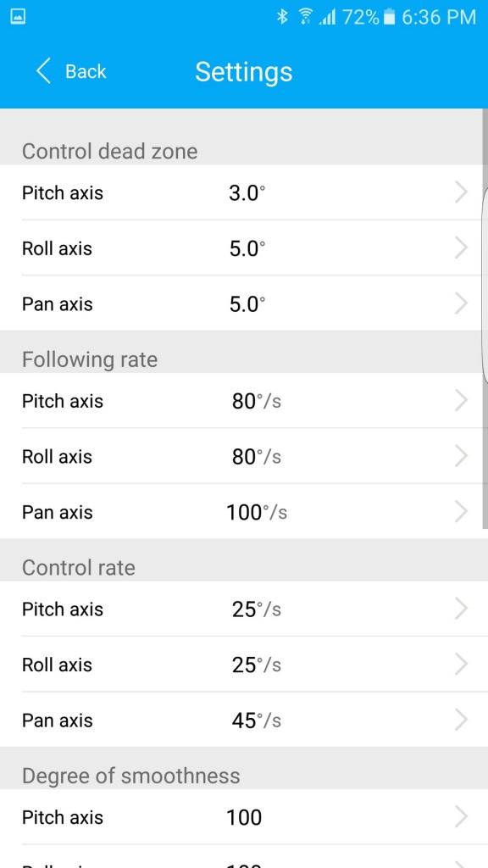This screenshot has height=868, width=488.
Task: Edit Control rate Pan axis 45°/s value
Action: [257, 721]
